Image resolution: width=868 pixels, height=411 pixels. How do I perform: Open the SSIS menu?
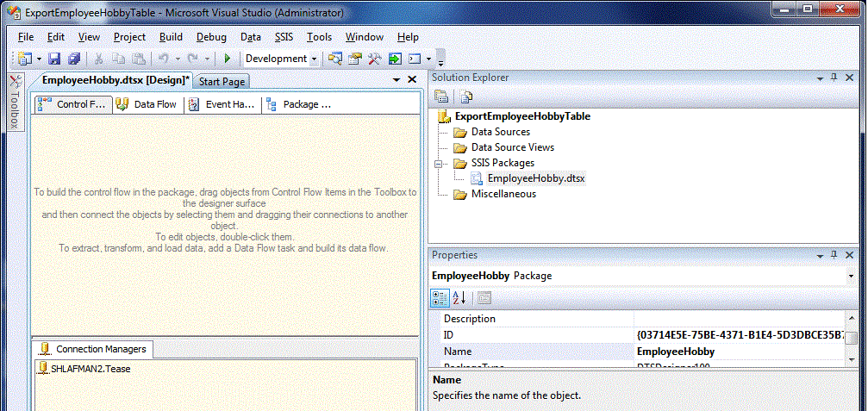[284, 37]
